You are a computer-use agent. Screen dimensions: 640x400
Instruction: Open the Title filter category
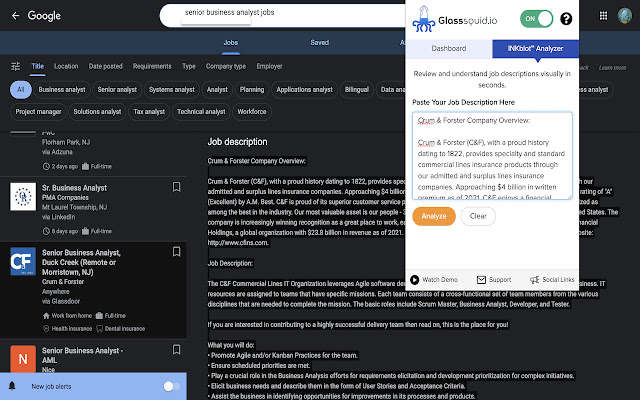tap(38, 66)
